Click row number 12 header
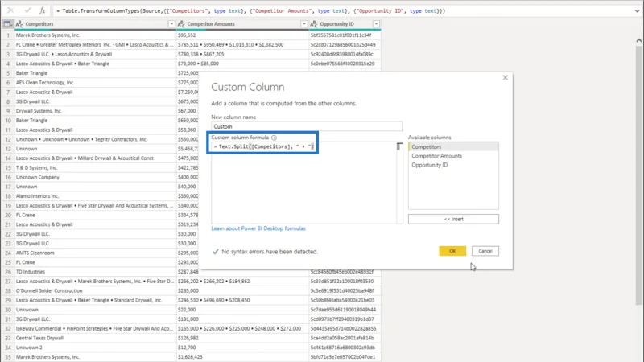The image size is (644, 362). click(8, 139)
